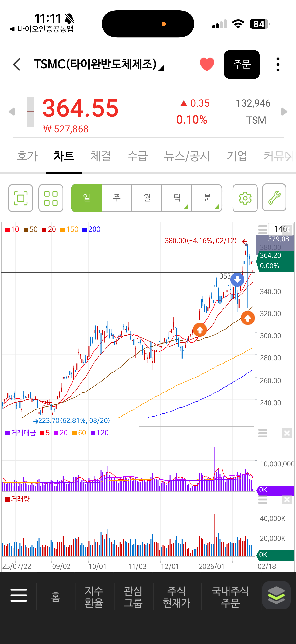Toggle the red heart favorite icon
The width and height of the screenshot is (296, 644).
pyautogui.click(x=207, y=64)
